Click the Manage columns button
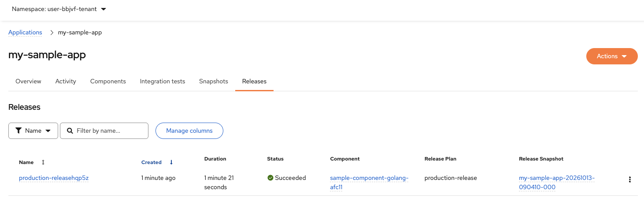Image resolution: width=644 pixels, height=213 pixels. click(x=189, y=131)
